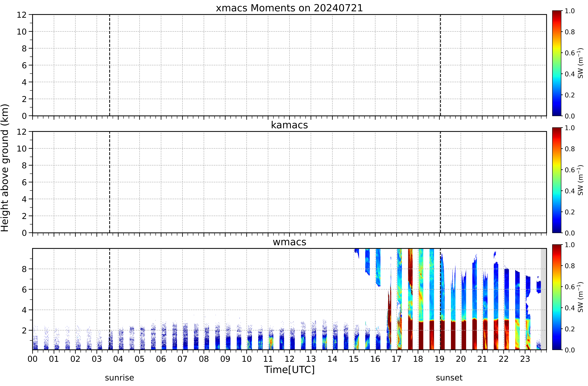Click the '0.6' label on kamacs colorbar
The image size is (588, 386).
click(x=570, y=170)
